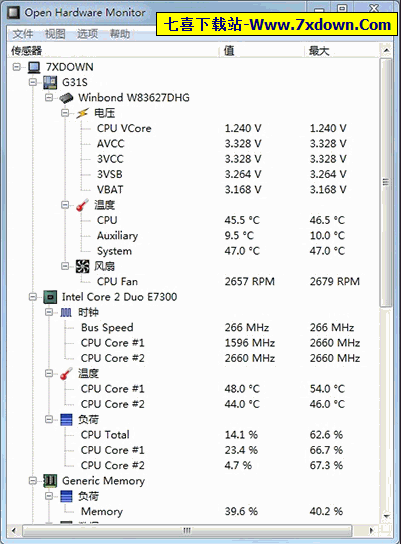This screenshot has width=401, height=544.
Task: Click the Winbond W83627DHG chip icon
Action: tap(66, 98)
